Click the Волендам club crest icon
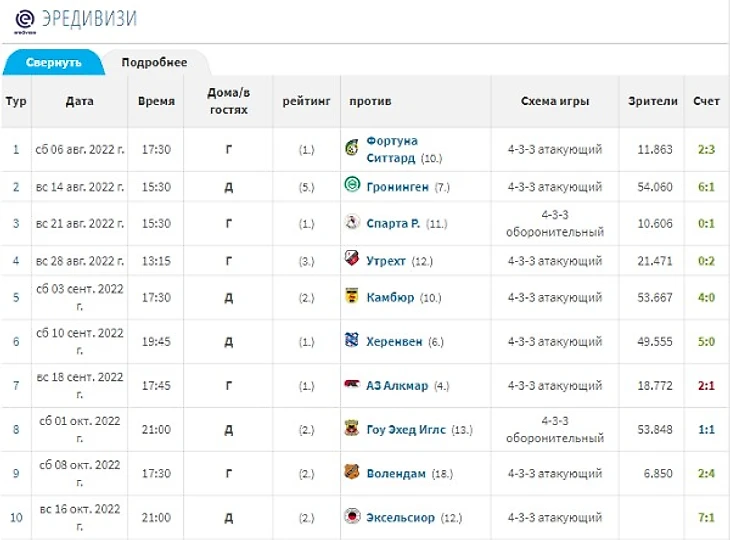This screenshot has height=540, width=730. tap(351, 473)
